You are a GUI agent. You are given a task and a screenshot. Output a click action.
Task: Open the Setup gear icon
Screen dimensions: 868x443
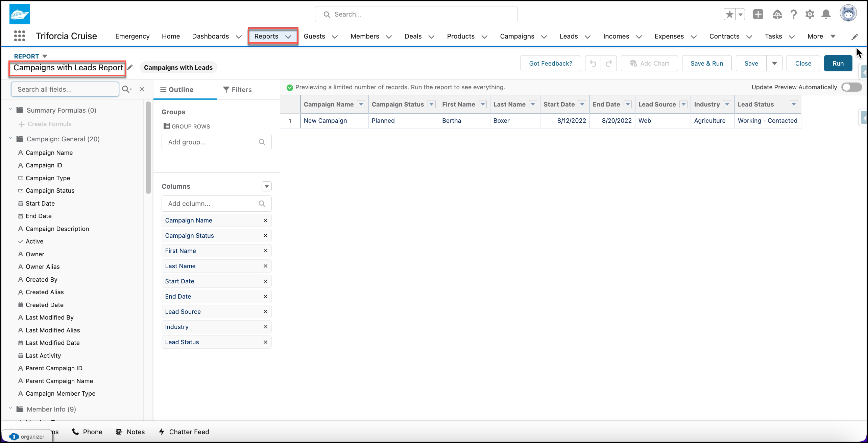(x=810, y=14)
